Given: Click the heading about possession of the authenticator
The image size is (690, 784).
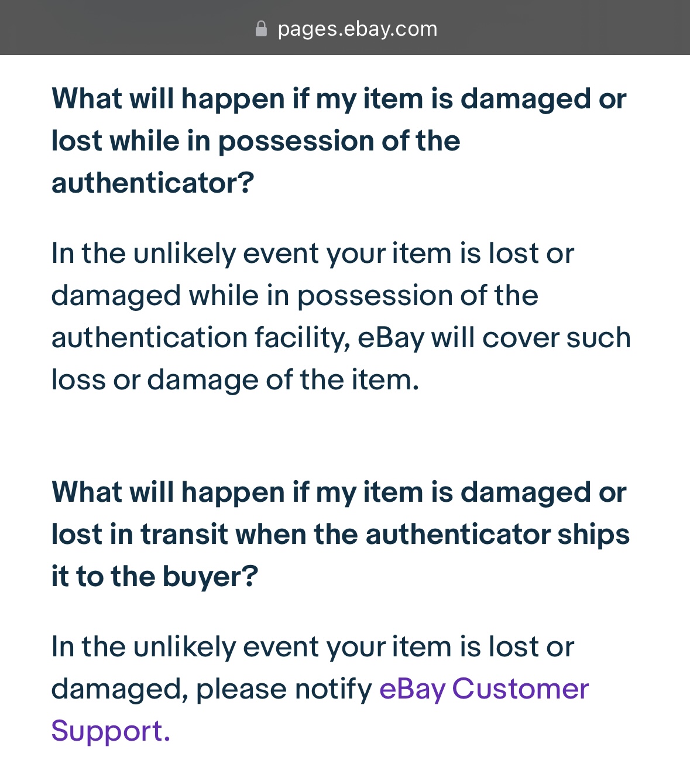Looking at the screenshot, I should tap(338, 141).
